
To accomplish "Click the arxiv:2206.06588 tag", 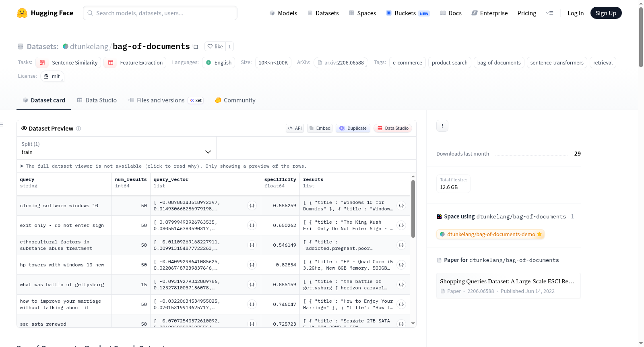I will (x=341, y=62).
